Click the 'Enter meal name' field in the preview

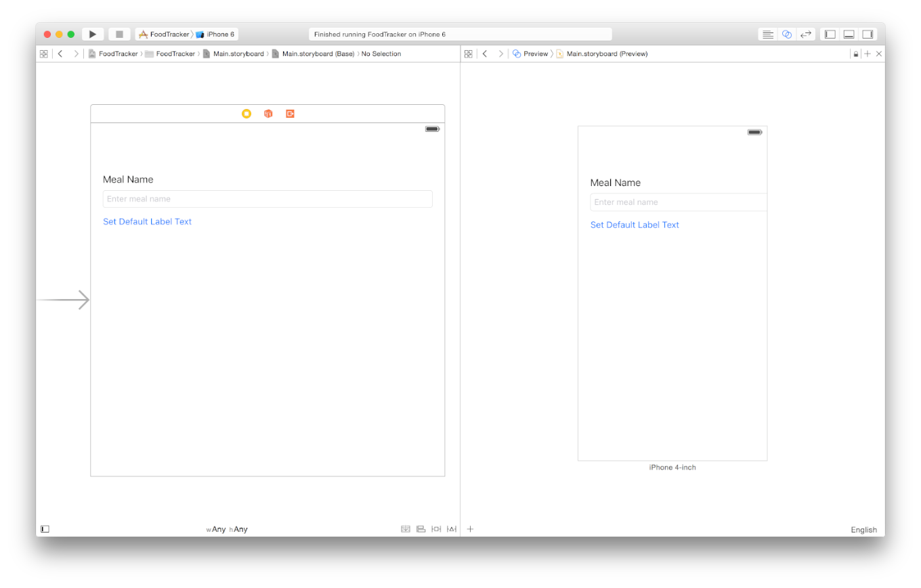point(679,202)
